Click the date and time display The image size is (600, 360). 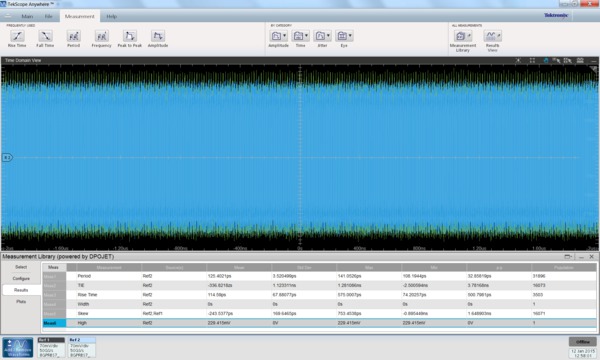(x=583, y=353)
